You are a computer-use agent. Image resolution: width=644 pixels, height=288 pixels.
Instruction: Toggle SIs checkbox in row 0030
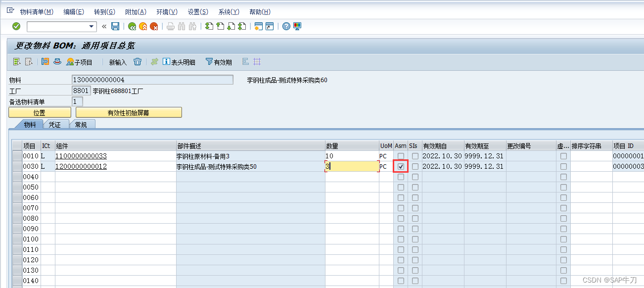pyautogui.click(x=415, y=167)
